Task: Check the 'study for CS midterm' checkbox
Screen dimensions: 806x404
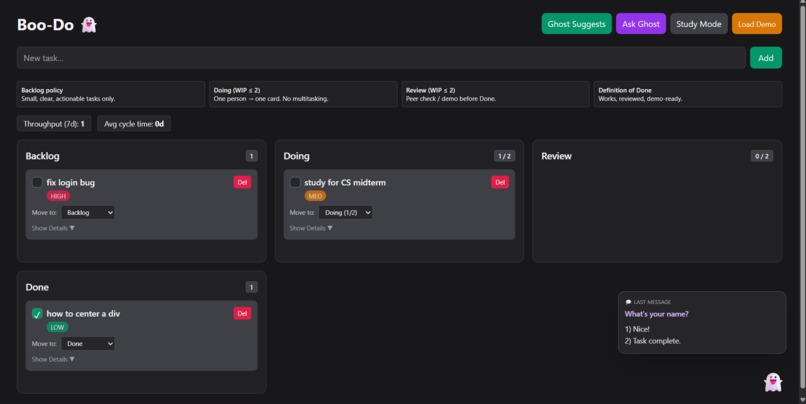Action: tap(295, 182)
